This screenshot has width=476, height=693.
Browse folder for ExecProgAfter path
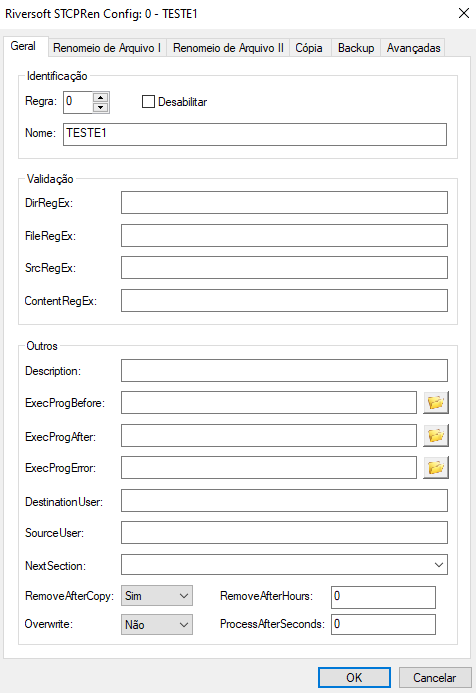(436, 435)
